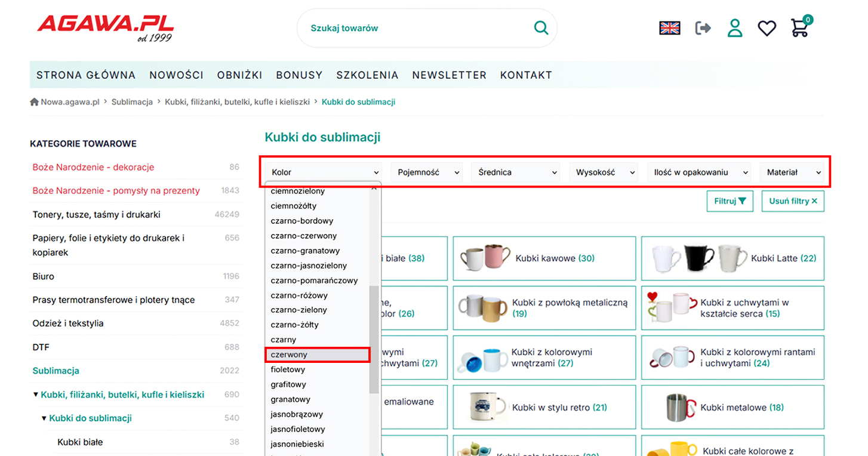Image resolution: width=868 pixels, height=456 pixels.
Task: Click the magnifier search icon
Action: [541, 28]
